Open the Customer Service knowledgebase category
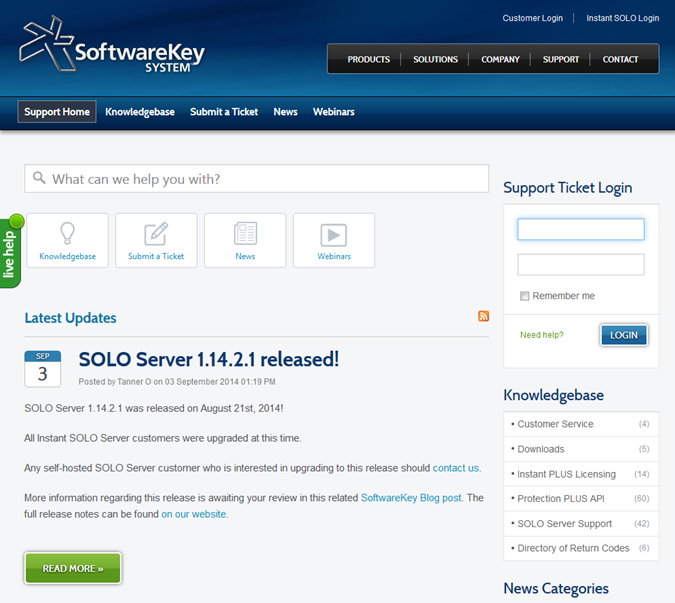Image resolution: width=675 pixels, height=603 pixels. click(581, 424)
